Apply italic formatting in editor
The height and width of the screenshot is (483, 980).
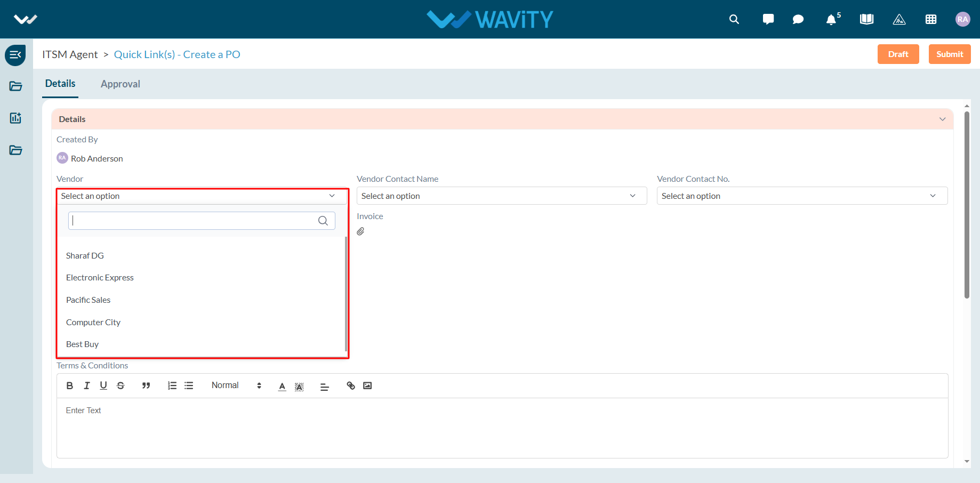tap(86, 385)
